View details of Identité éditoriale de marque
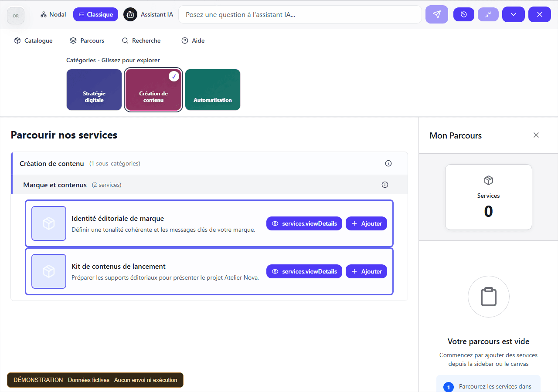 coord(304,223)
